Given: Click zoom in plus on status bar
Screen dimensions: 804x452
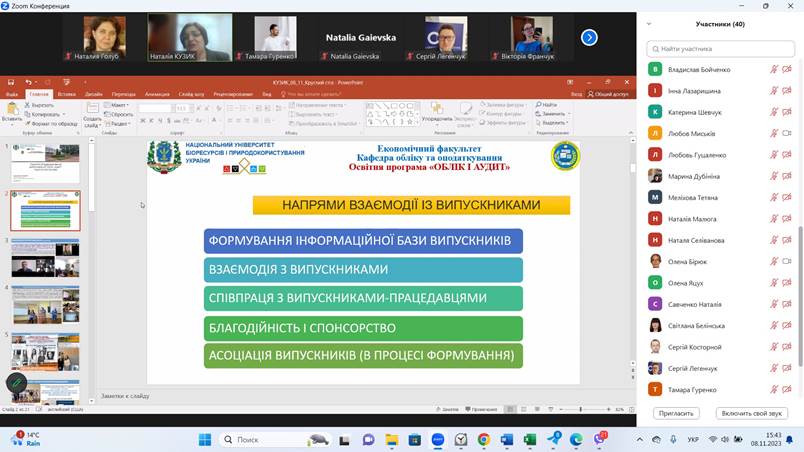Looking at the screenshot, I should [x=609, y=409].
